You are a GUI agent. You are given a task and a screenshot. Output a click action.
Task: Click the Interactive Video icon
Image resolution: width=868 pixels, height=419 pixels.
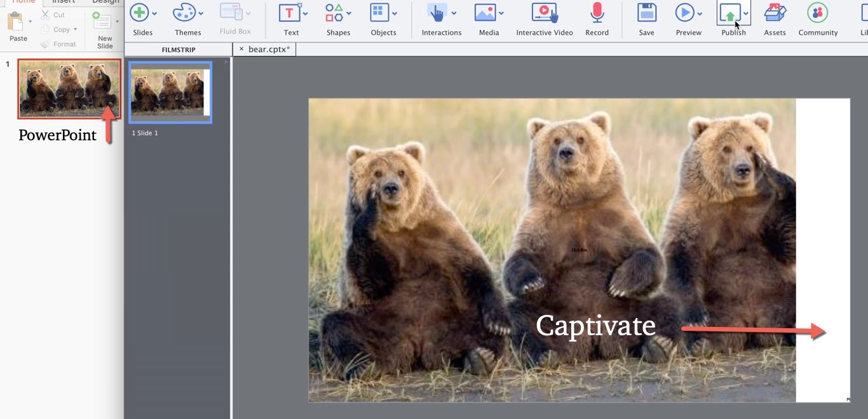click(545, 13)
